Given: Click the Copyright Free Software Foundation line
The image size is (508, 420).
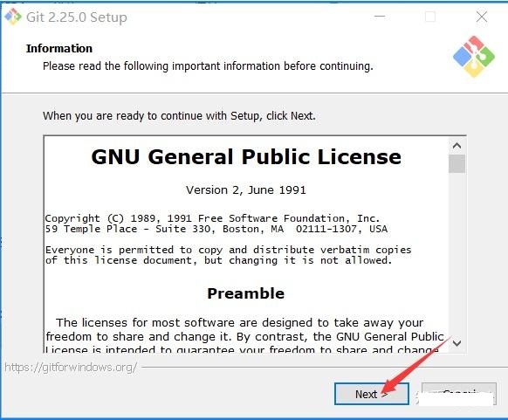Looking at the screenshot, I should 212,218.
